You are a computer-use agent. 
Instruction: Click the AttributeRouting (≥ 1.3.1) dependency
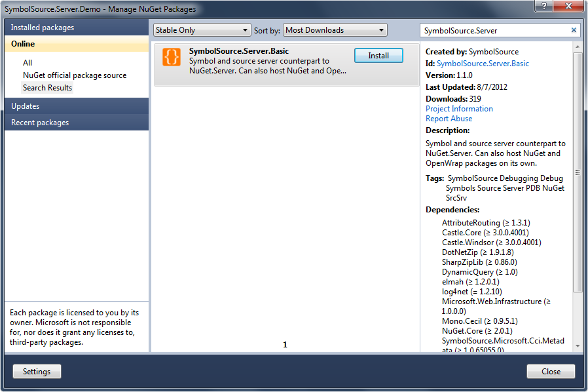[x=486, y=223]
